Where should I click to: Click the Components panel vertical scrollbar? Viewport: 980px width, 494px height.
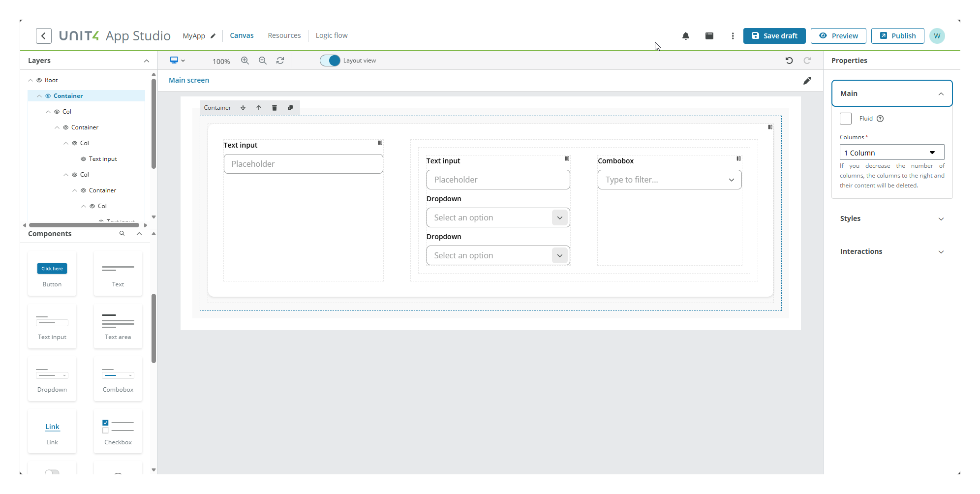tap(154, 328)
